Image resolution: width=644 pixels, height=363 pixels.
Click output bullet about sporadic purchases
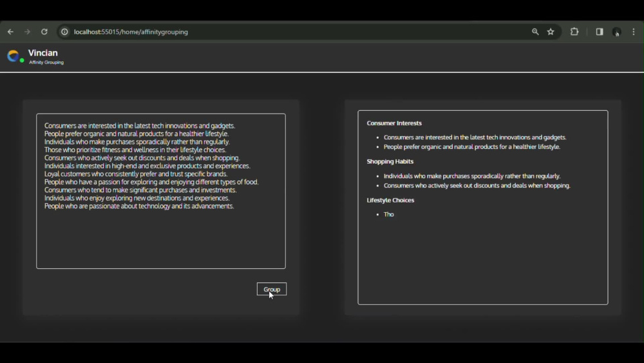(472, 176)
